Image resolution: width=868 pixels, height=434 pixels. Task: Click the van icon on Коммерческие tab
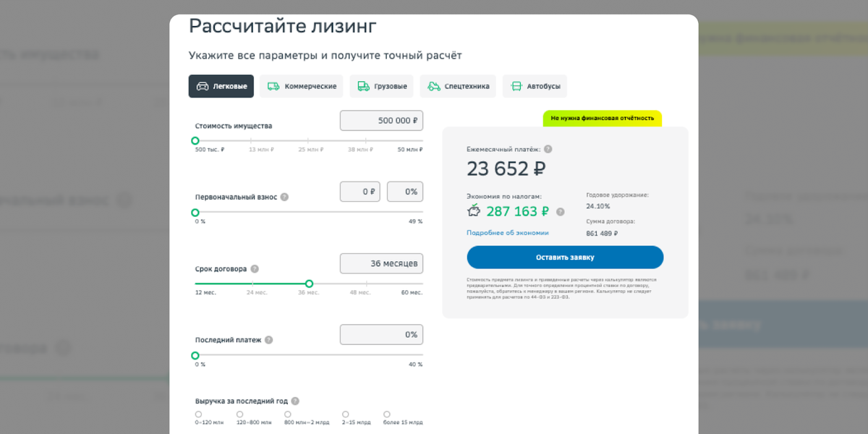pyautogui.click(x=273, y=86)
